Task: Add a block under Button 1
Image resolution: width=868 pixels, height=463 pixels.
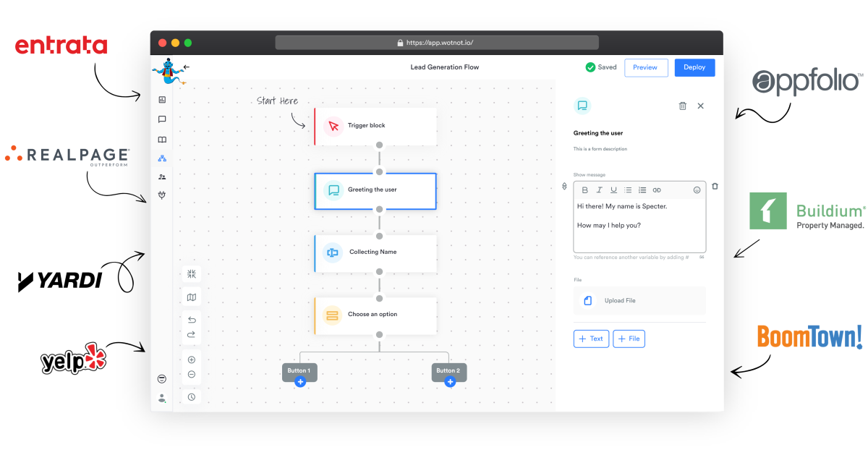Action: pyautogui.click(x=300, y=382)
